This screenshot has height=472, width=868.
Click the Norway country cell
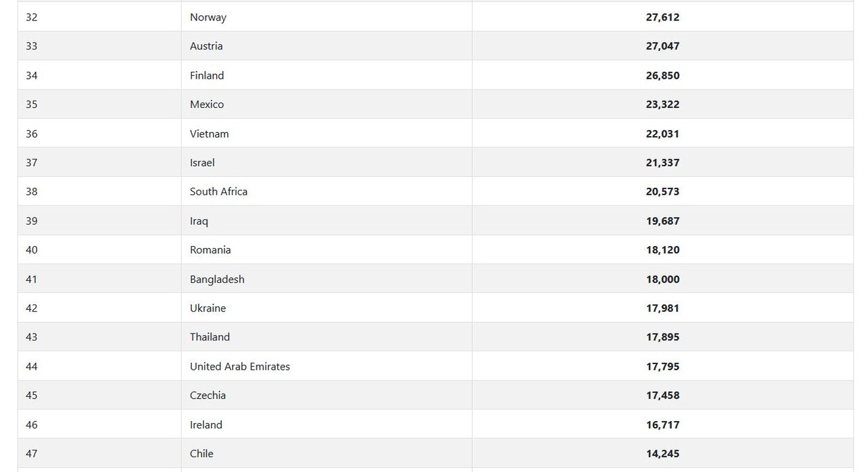(208, 17)
